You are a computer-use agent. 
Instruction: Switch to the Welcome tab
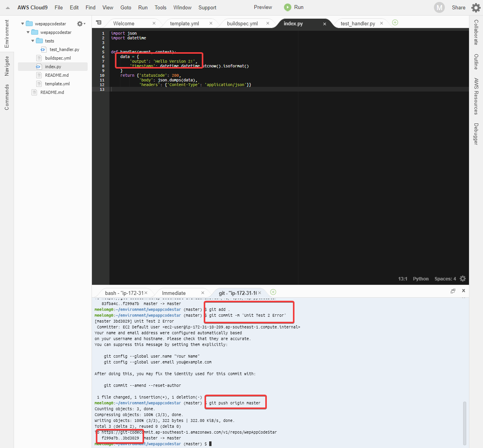point(124,23)
